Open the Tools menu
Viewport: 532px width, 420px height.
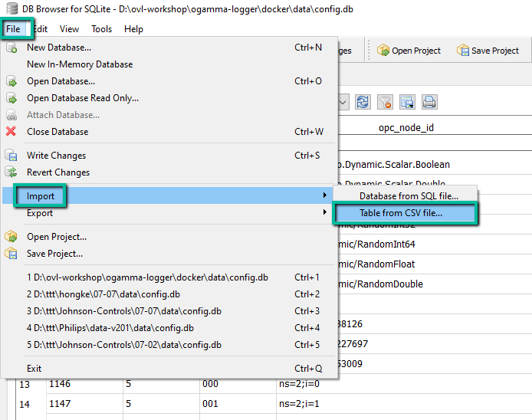tap(101, 29)
